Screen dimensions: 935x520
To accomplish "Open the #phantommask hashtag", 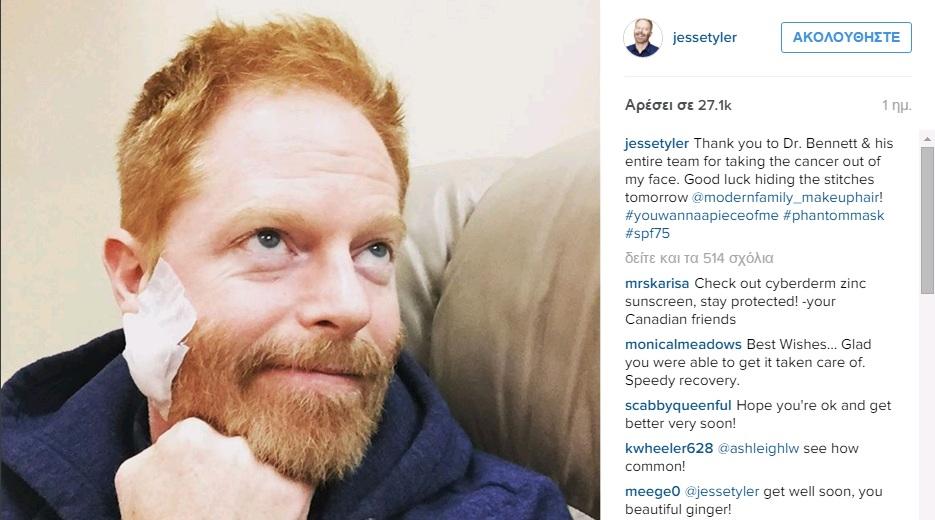I will tap(834, 215).
